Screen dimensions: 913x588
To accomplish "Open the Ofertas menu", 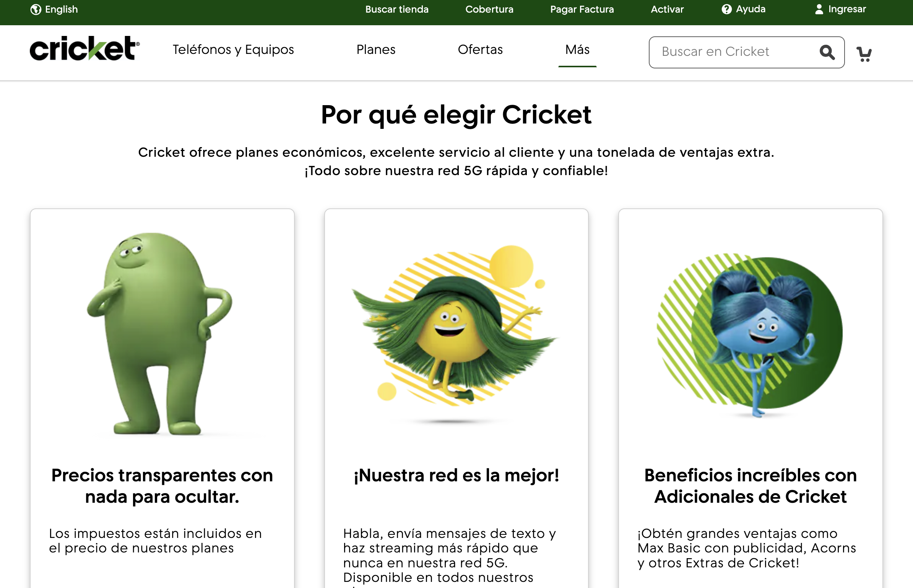I will (480, 50).
